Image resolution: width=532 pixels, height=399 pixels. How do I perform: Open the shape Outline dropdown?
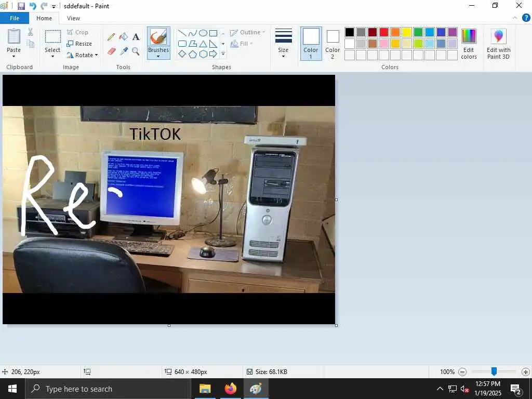tap(247, 33)
